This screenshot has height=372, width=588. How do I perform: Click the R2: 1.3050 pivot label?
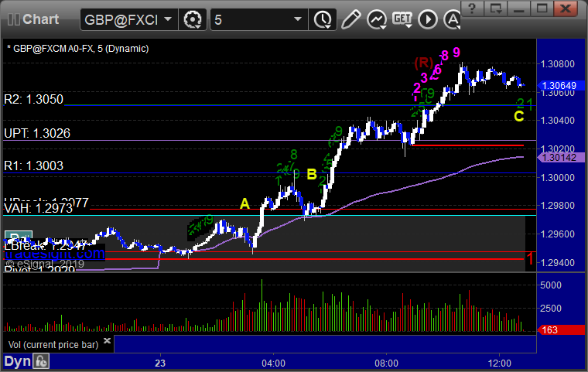coord(33,99)
